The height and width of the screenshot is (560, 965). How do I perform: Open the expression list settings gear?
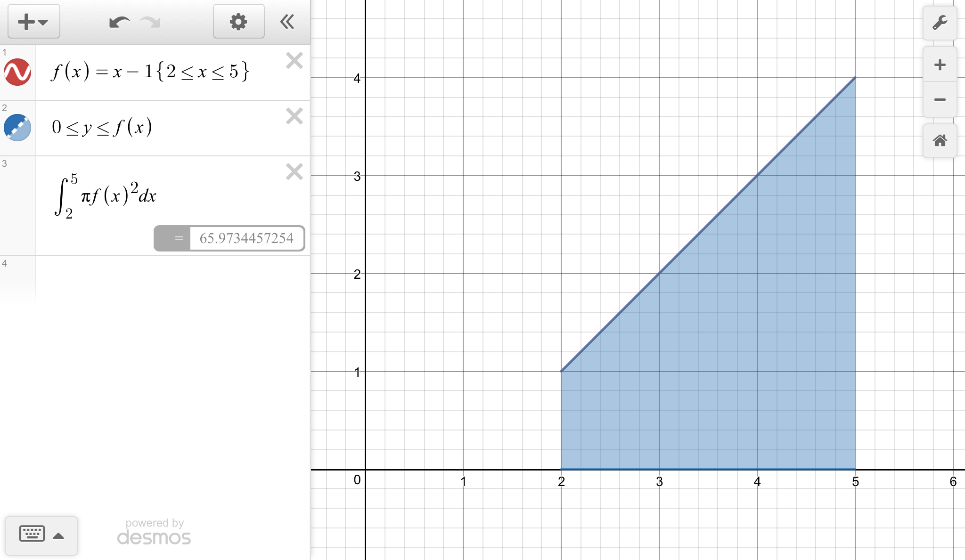point(238,22)
